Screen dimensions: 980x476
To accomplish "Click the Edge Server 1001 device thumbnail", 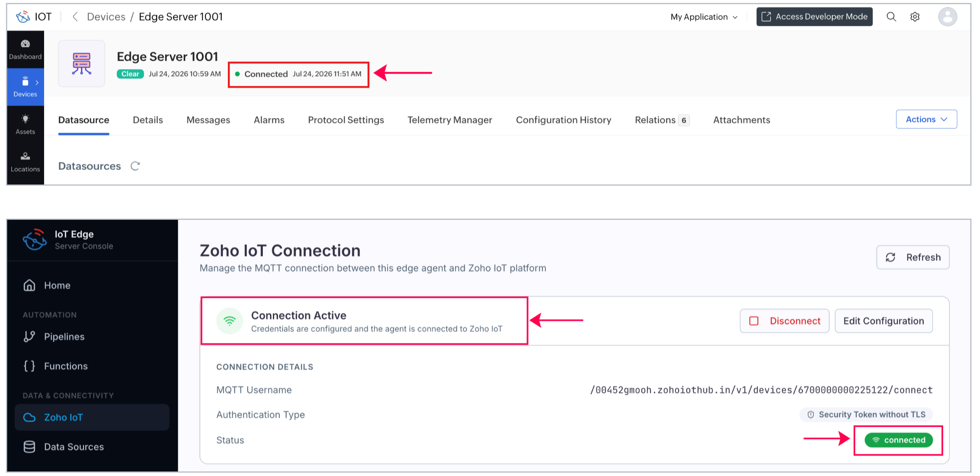I will pyautogui.click(x=81, y=63).
